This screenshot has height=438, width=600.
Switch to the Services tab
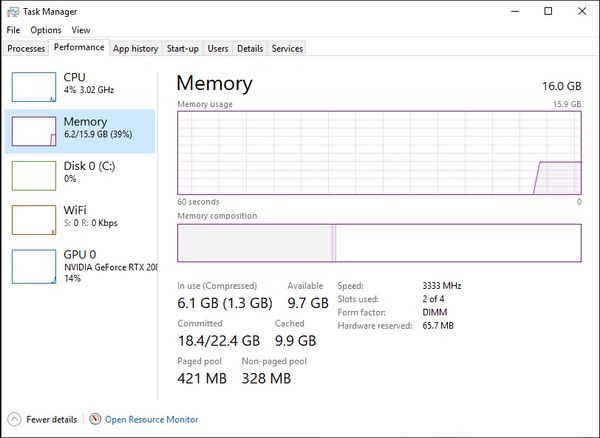(287, 49)
